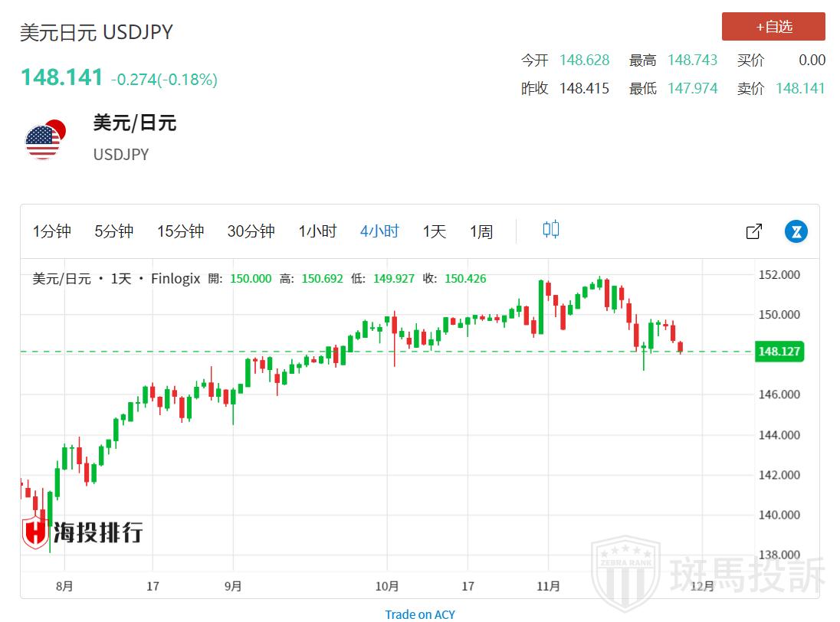Click the green 148.127 price label
This screenshot has width=840, height=622.
pyautogui.click(x=779, y=352)
